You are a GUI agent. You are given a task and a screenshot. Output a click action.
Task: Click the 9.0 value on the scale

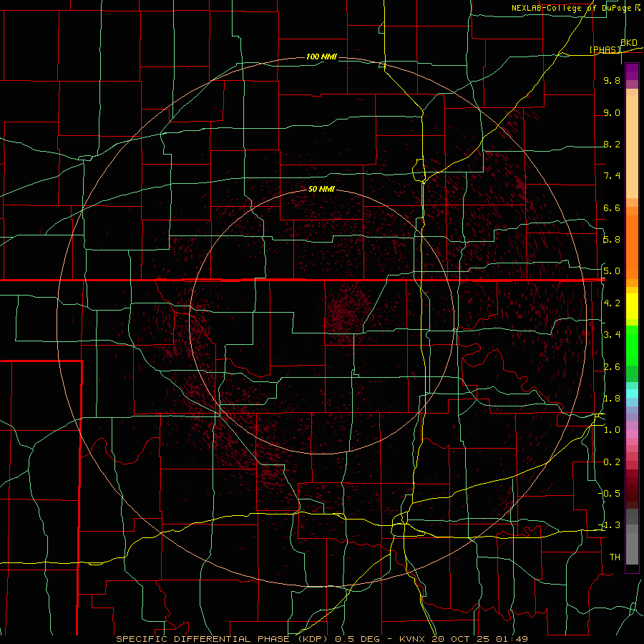[x=612, y=112]
